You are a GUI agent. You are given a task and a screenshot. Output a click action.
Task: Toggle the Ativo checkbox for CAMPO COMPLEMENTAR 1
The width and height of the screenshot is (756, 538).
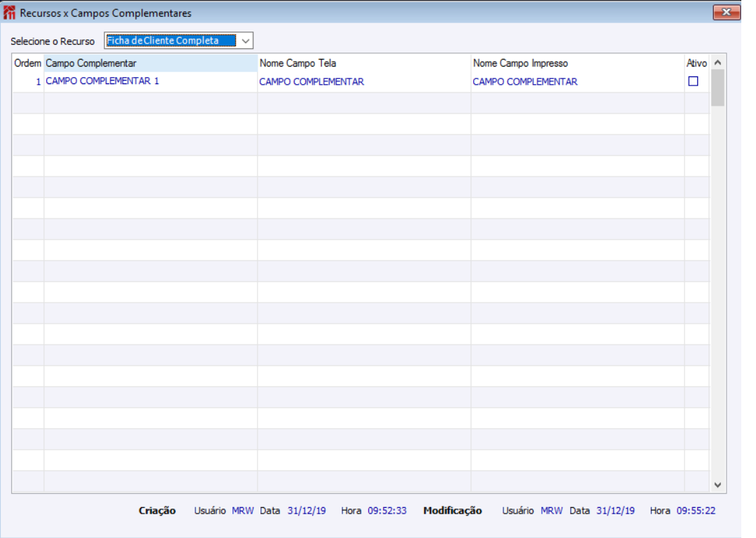point(693,81)
